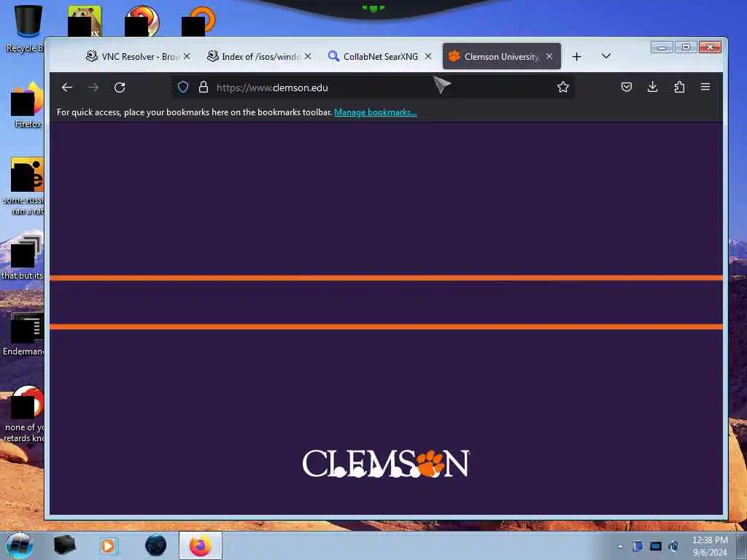
Task: Click the forward navigation arrow
Action: pyautogui.click(x=93, y=87)
